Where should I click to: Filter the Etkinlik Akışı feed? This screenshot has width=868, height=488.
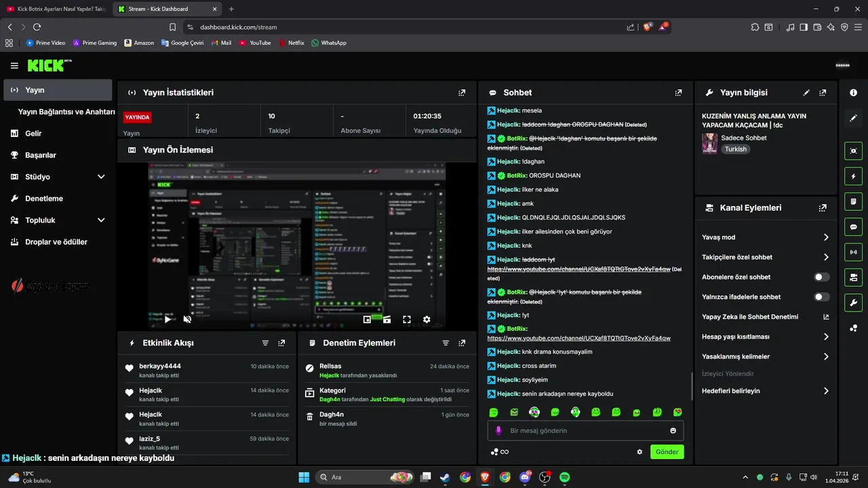tap(265, 343)
